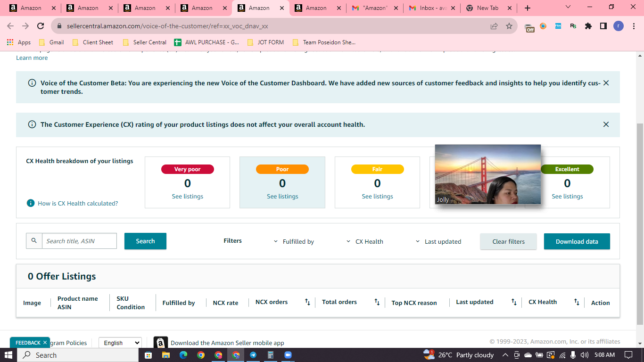This screenshot has height=362, width=644.
Task: Click the Download data button
Action: [x=577, y=241]
